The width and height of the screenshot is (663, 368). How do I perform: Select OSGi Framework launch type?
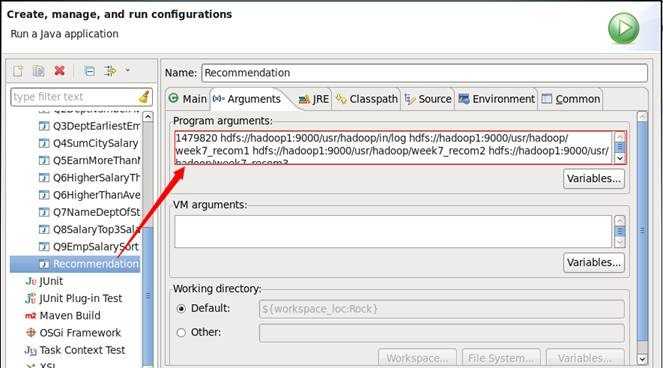pos(73,333)
